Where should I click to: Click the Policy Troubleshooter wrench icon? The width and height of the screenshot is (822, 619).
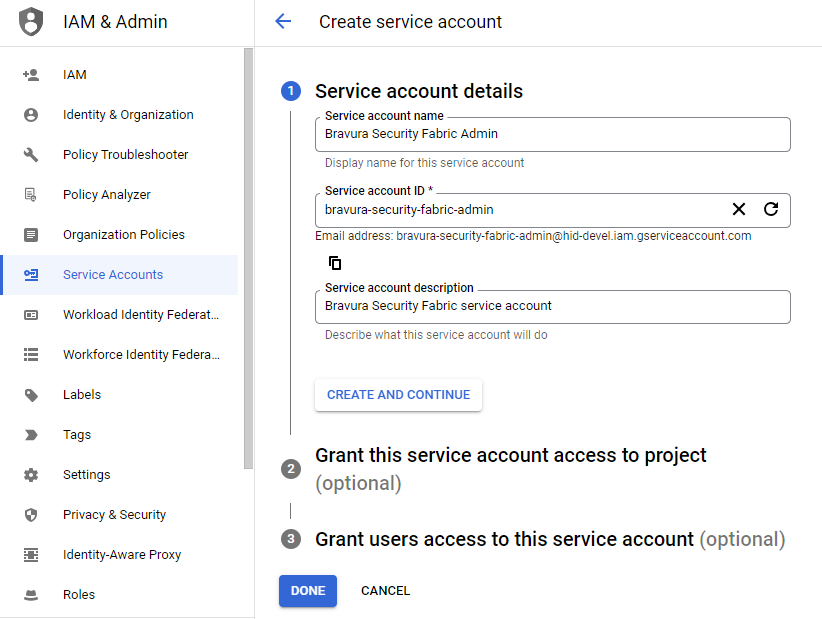pyautogui.click(x=31, y=155)
